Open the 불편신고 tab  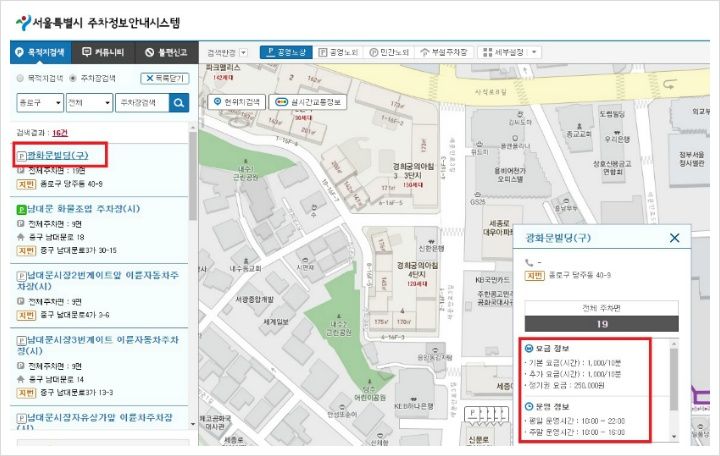tap(166, 52)
